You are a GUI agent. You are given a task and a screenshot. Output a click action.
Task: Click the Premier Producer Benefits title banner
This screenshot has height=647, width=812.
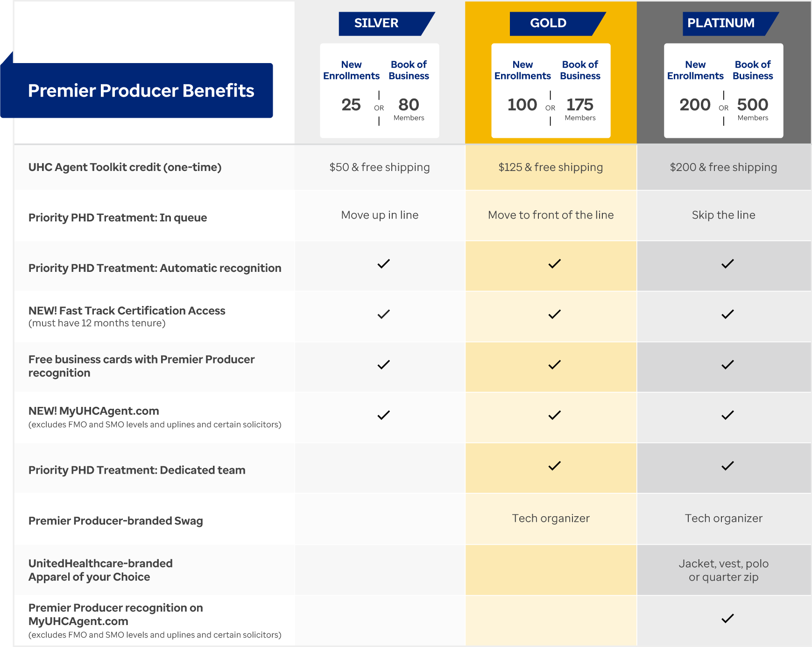pos(137,90)
